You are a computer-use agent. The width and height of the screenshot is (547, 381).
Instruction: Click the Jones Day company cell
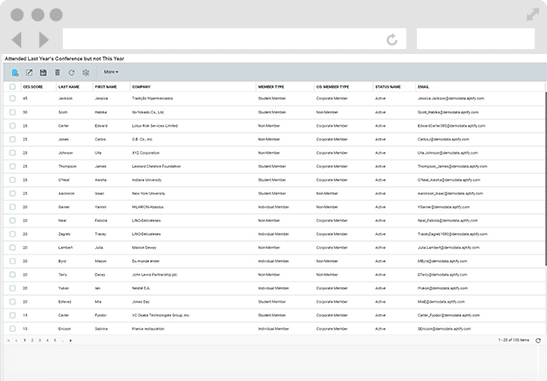tap(141, 302)
